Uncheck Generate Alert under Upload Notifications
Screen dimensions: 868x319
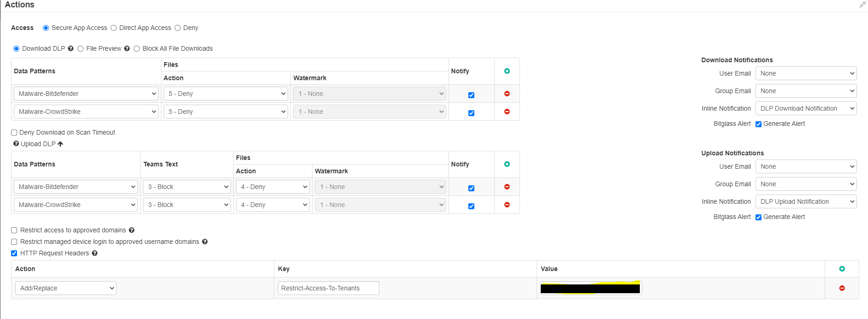click(x=758, y=217)
